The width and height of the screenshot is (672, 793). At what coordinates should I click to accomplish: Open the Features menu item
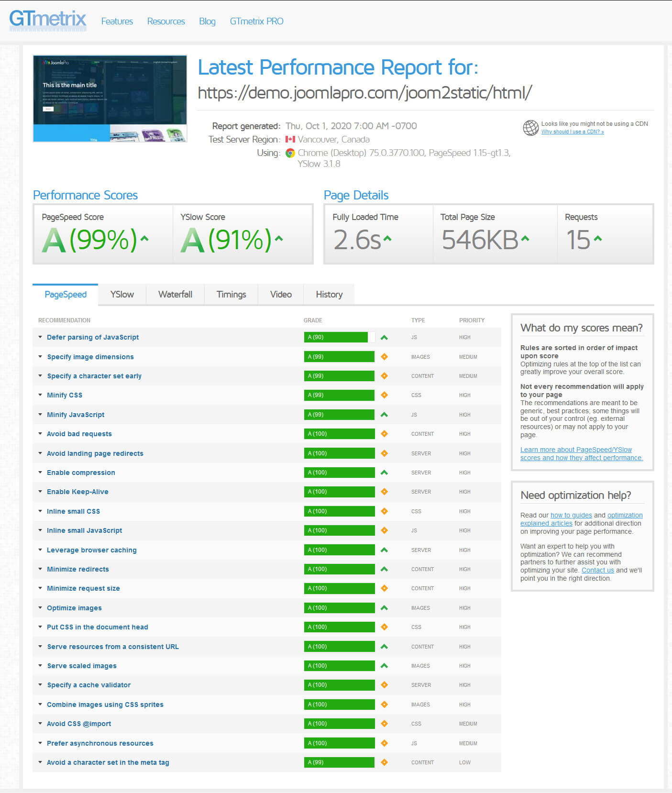pyautogui.click(x=117, y=21)
